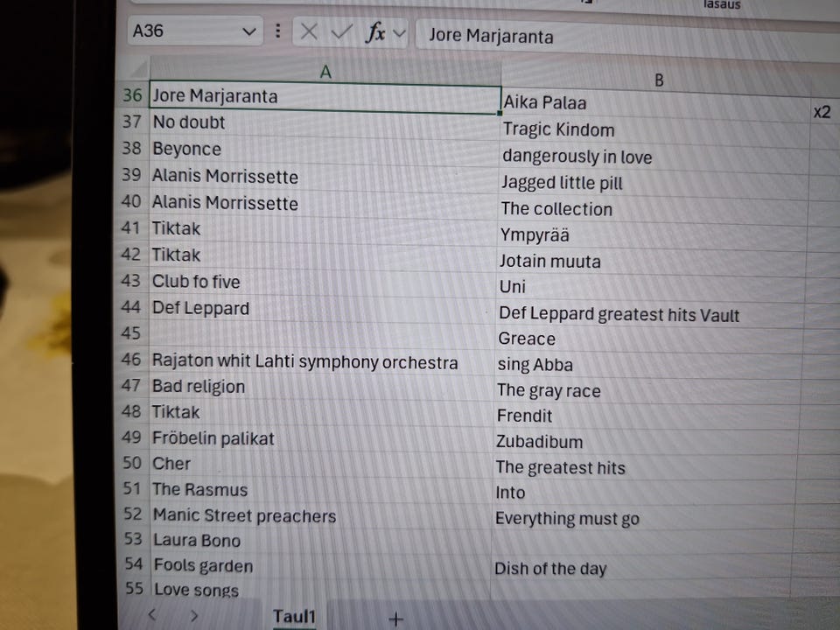Screen dimensions: 840x630
Task: Select cell Fools garden
Action: [321, 566]
